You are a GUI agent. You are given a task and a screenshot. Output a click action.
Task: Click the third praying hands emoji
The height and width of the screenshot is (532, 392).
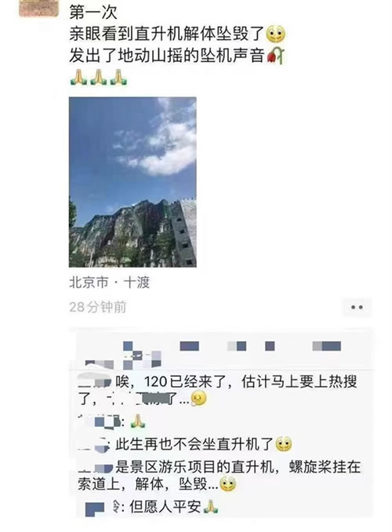tap(118, 78)
